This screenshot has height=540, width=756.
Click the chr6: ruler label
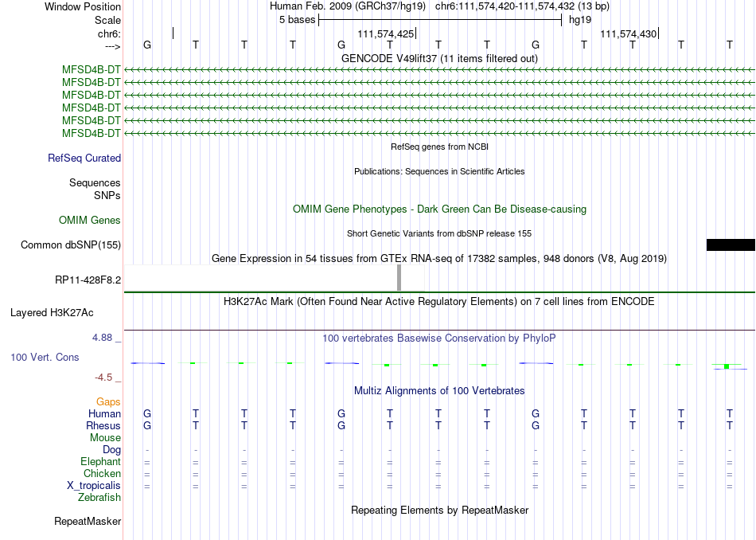click(x=109, y=33)
